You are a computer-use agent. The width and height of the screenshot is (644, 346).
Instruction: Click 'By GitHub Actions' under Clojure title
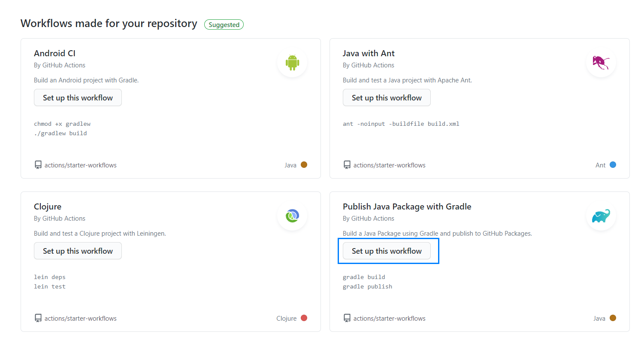point(60,219)
